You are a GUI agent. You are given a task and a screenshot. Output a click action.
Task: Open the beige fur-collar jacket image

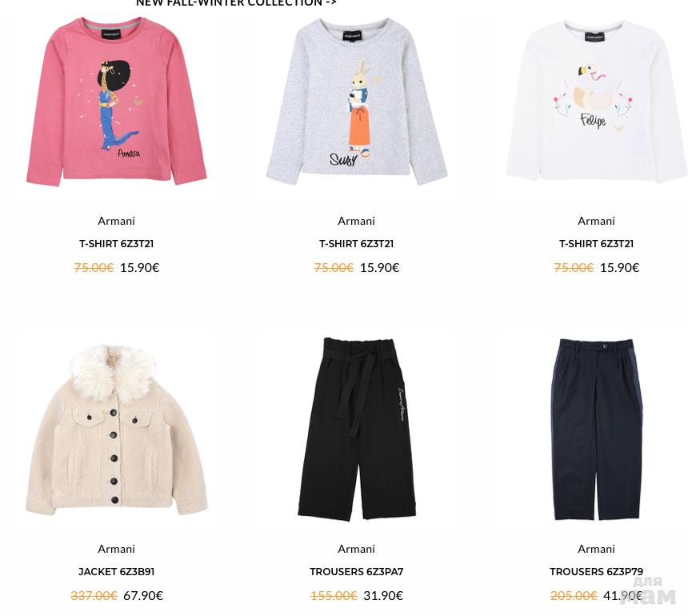(116, 430)
